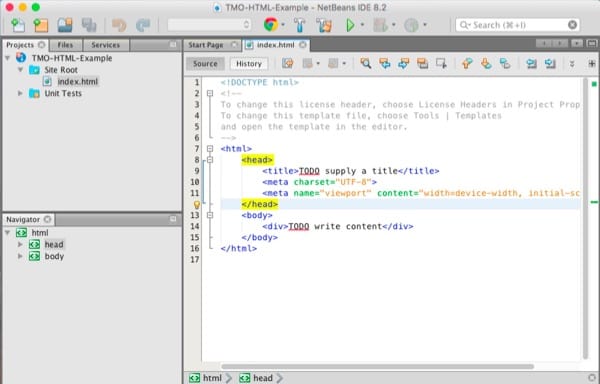Click the vertical scrollbar of the editor
The image size is (600, 384).
(585, 218)
